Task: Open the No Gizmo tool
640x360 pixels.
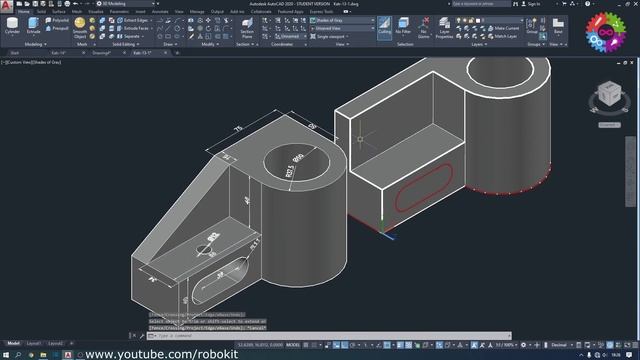Action: (x=424, y=27)
